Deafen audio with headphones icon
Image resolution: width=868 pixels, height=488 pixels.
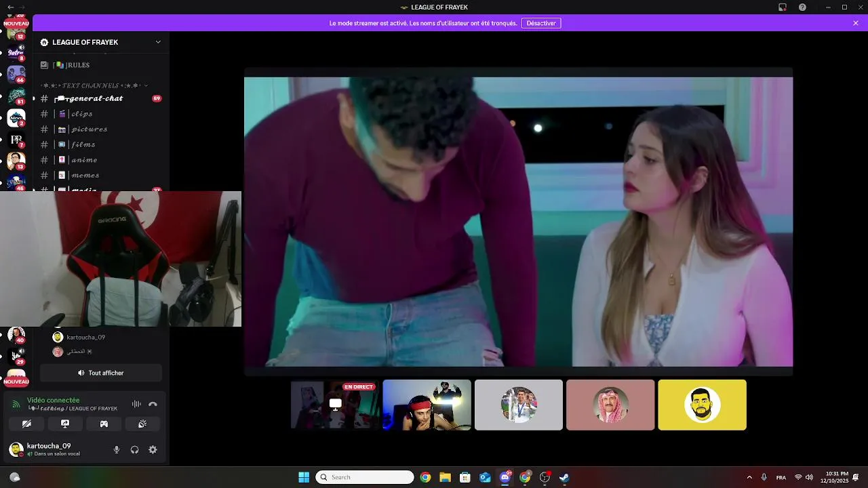[x=134, y=449]
